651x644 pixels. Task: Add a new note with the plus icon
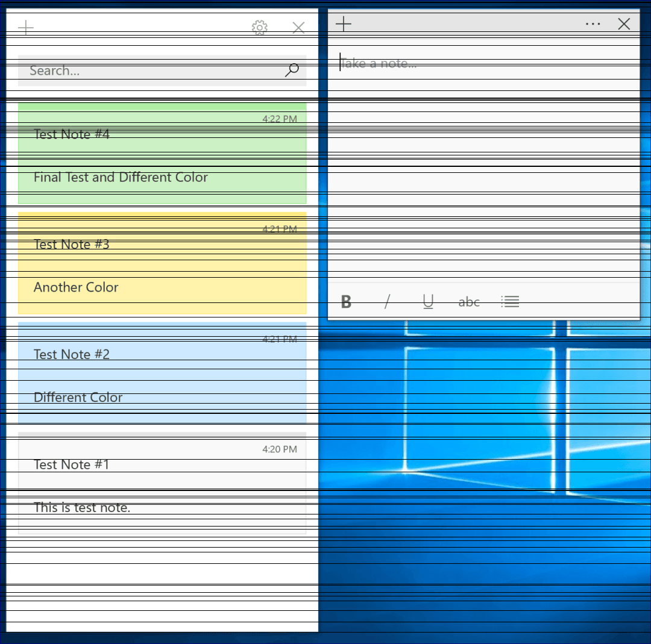pos(344,24)
